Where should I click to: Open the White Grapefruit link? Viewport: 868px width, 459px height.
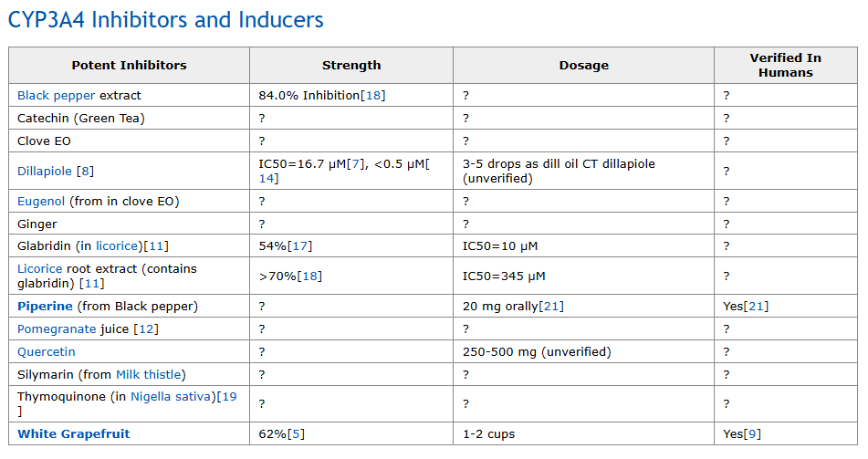tap(74, 433)
